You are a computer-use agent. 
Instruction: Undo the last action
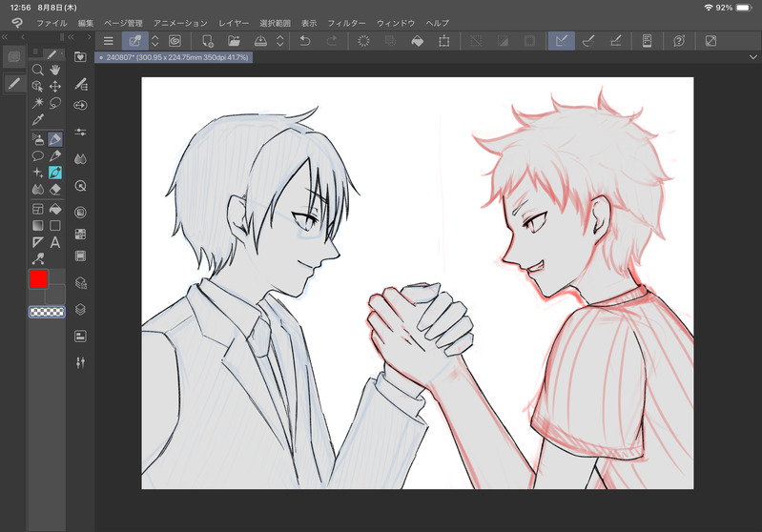click(305, 41)
